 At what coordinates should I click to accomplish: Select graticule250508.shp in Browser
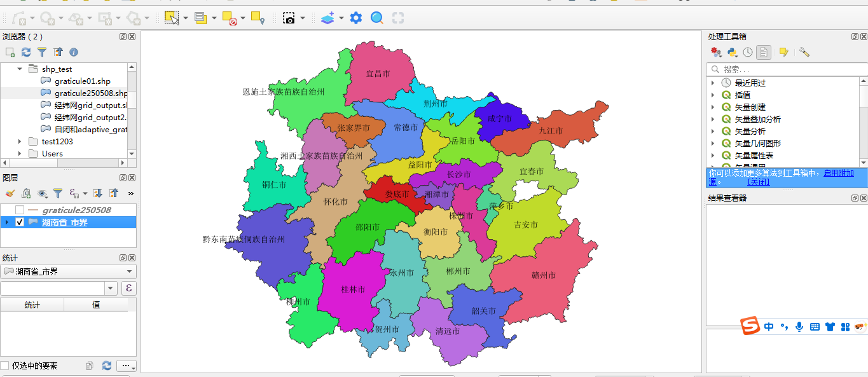pos(90,93)
